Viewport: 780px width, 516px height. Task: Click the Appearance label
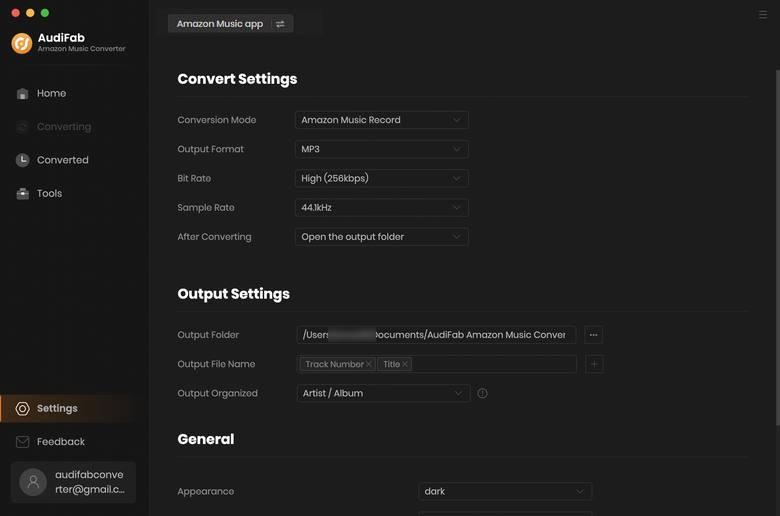click(x=205, y=491)
